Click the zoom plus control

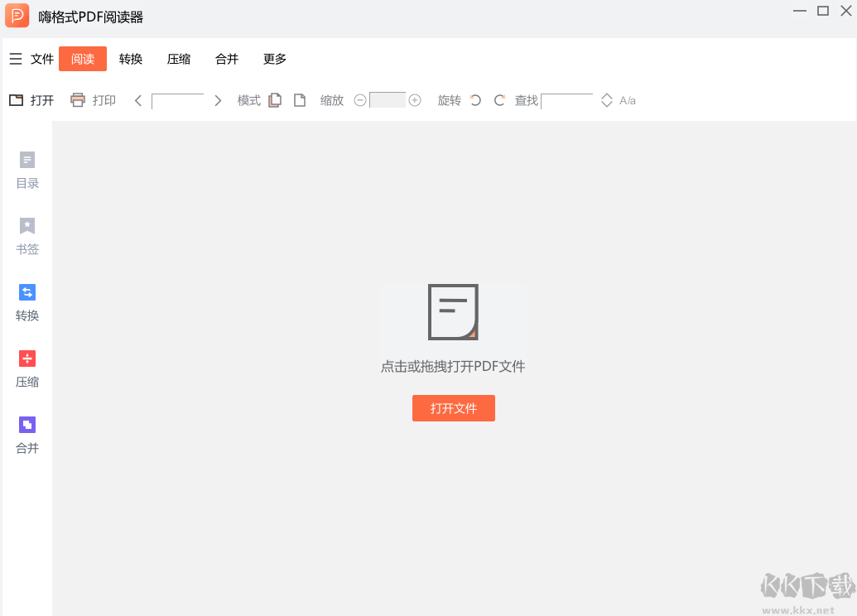click(415, 99)
